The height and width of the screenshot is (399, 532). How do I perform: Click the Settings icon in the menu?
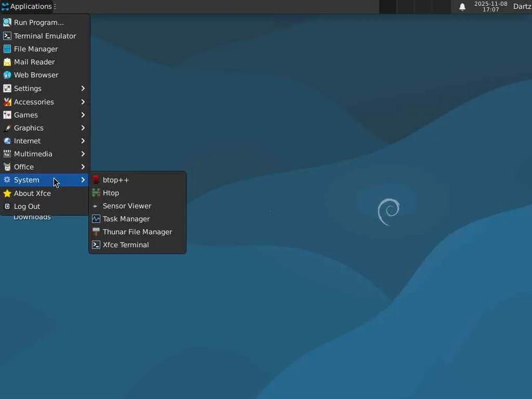pyautogui.click(x=7, y=88)
